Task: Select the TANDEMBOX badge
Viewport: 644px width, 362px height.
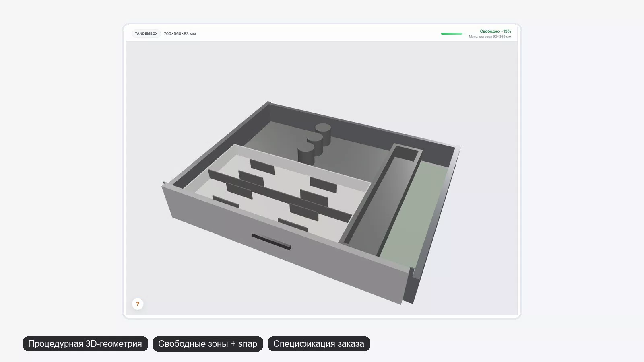Action: coord(146,34)
